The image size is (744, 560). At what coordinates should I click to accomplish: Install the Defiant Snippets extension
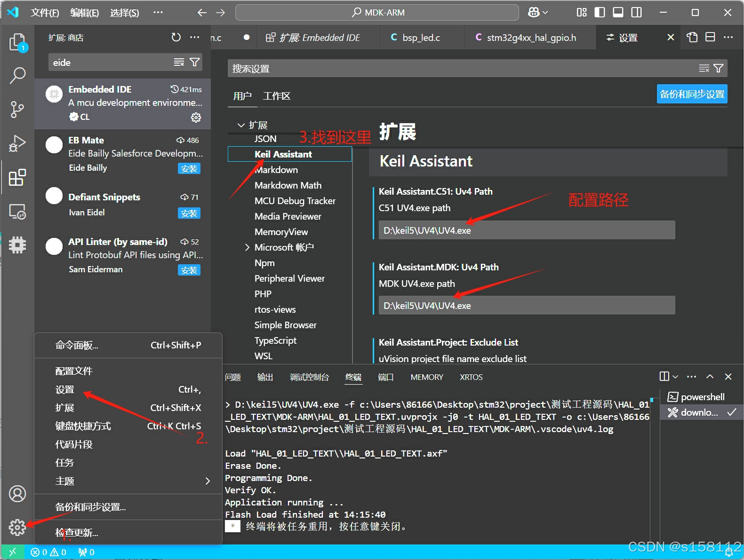pos(189,213)
